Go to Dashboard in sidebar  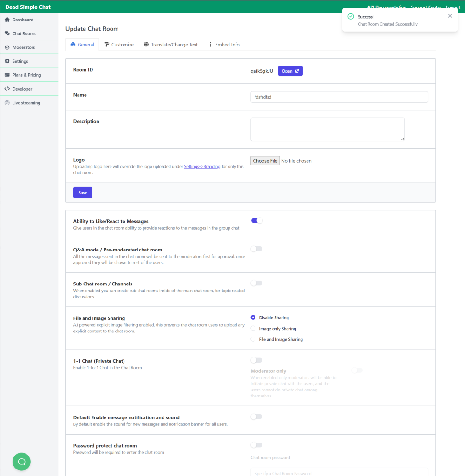click(x=29, y=20)
